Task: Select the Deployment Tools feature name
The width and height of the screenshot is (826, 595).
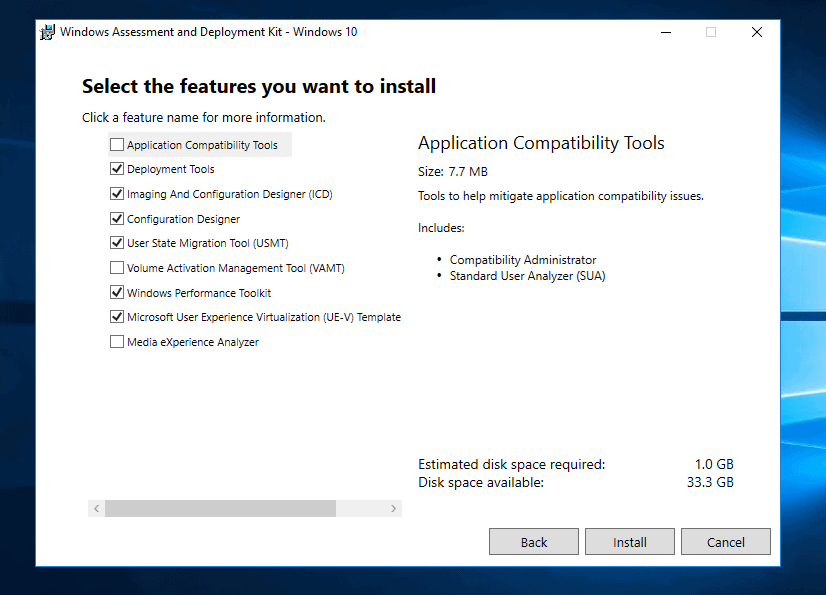Action: [x=171, y=169]
